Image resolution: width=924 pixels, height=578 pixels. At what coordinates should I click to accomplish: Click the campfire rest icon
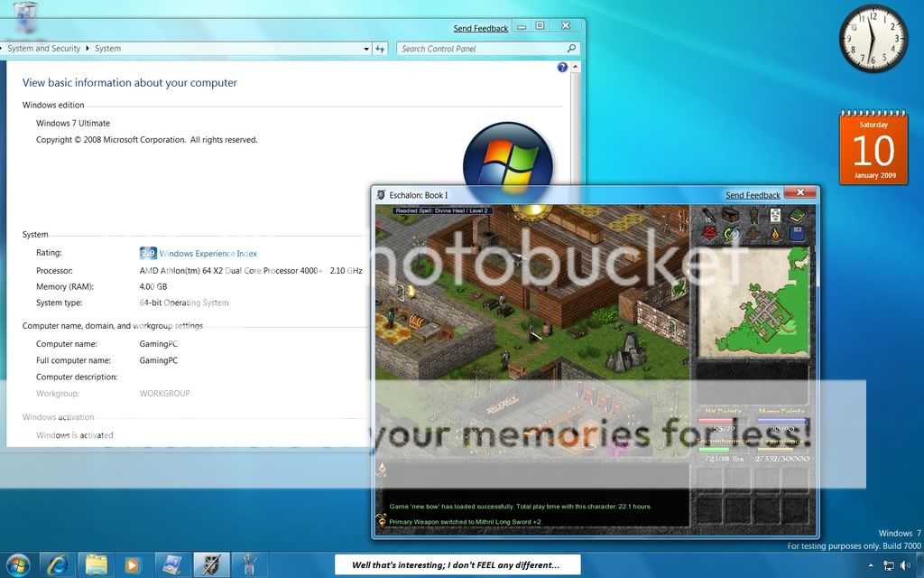click(774, 235)
